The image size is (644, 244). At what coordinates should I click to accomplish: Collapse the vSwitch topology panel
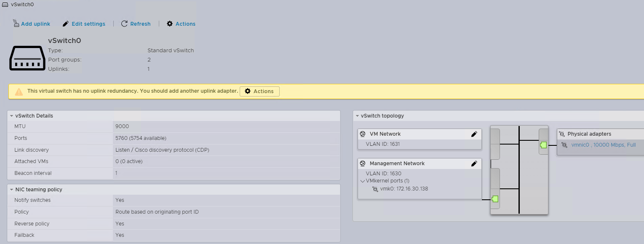357,116
